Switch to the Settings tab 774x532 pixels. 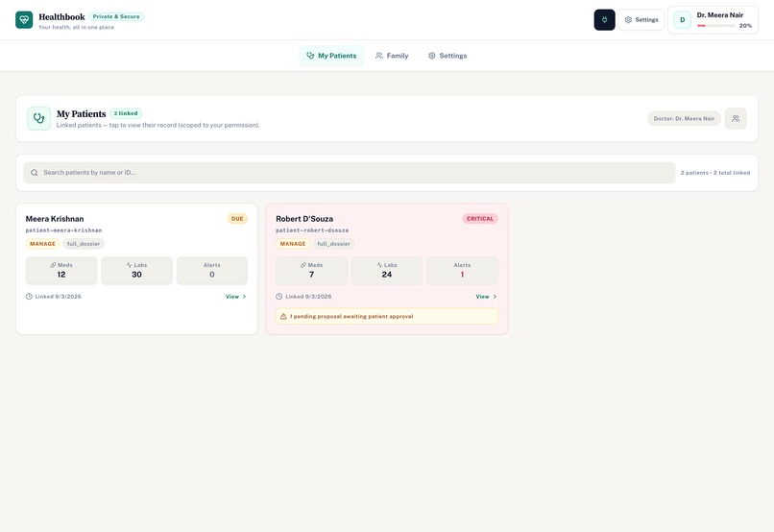tap(447, 56)
